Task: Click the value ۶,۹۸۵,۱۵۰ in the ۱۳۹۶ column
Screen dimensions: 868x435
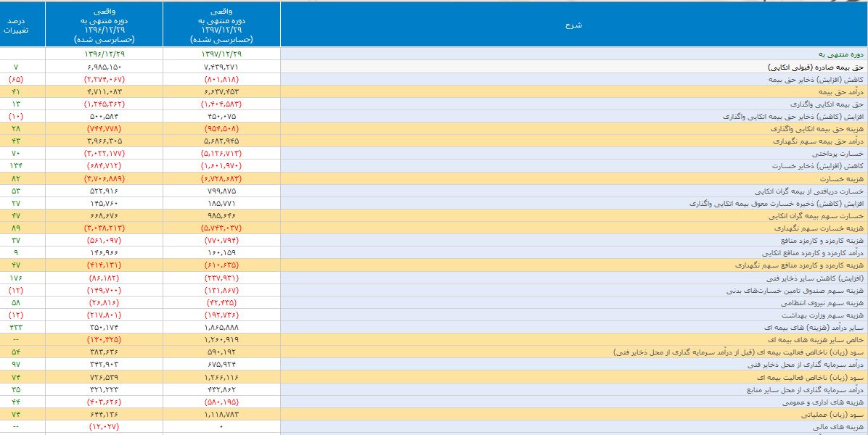Action: (x=105, y=67)
